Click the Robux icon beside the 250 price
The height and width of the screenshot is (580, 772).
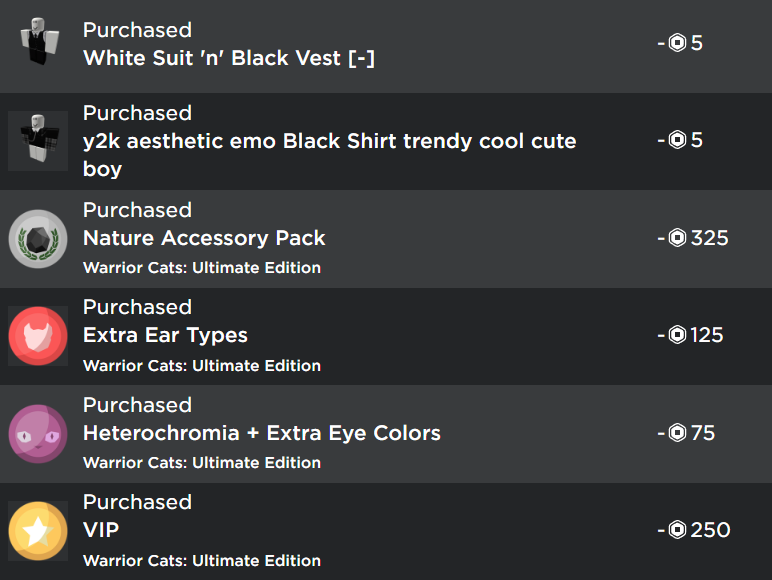pos(677,530)
